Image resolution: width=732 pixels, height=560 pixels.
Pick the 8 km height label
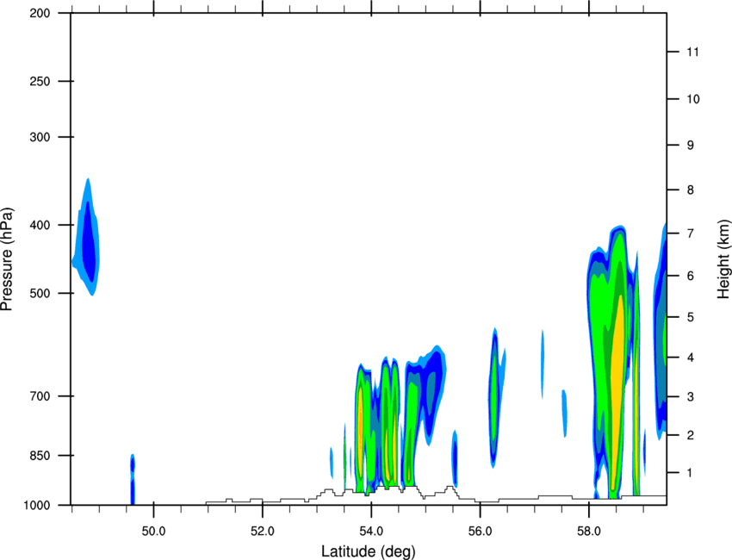pyautogui.click(x=690, y=190)
